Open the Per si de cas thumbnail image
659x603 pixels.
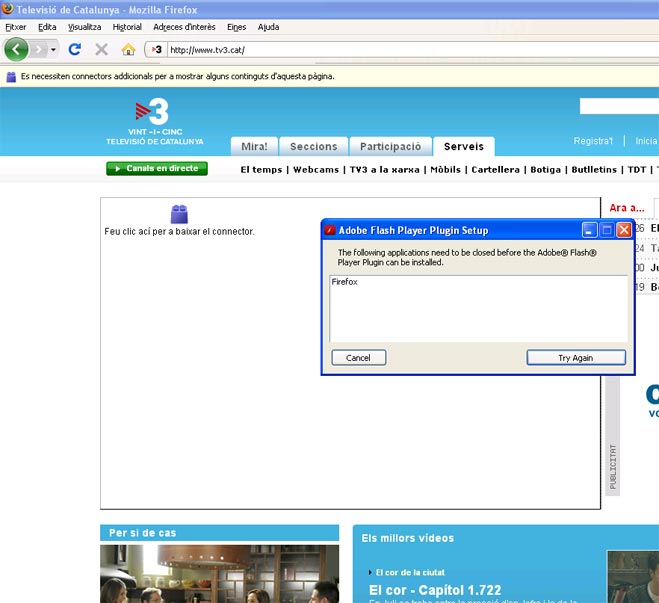point(219,574)
